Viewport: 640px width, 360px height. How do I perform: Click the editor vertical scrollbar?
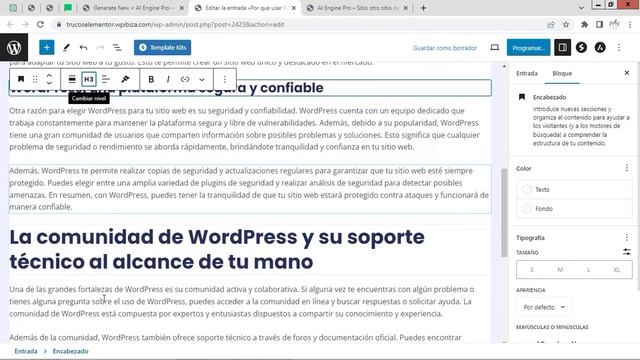coord(504,212)
